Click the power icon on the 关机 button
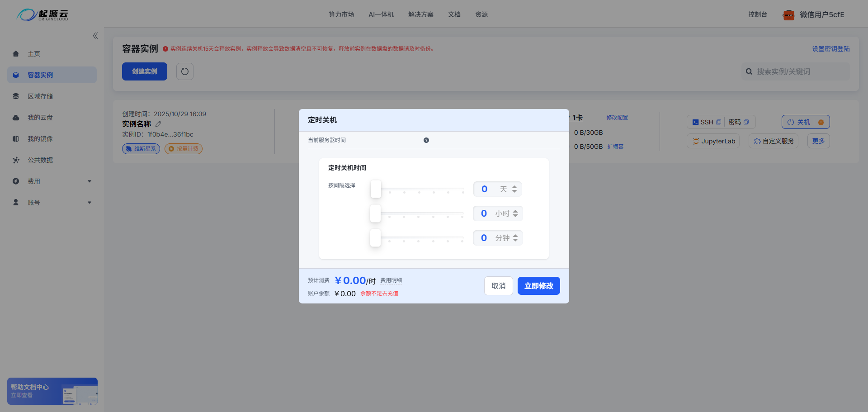The width and height of the screenshot is (868, 412). pos(791,122)
